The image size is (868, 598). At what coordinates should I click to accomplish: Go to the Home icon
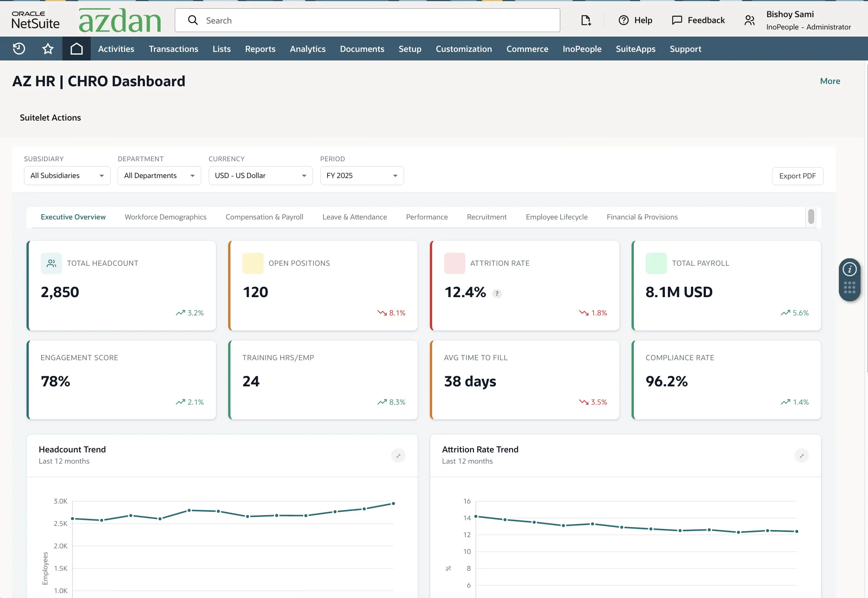[x=77, y=49]
